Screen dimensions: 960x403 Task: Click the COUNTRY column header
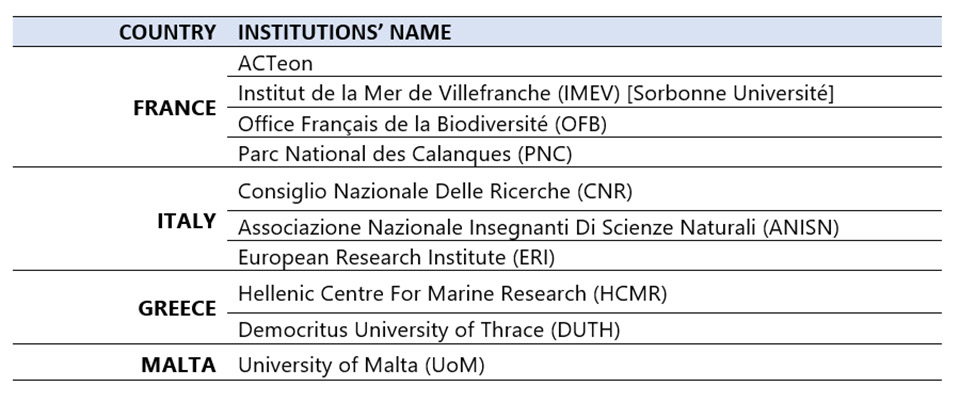tap(167, 32)
